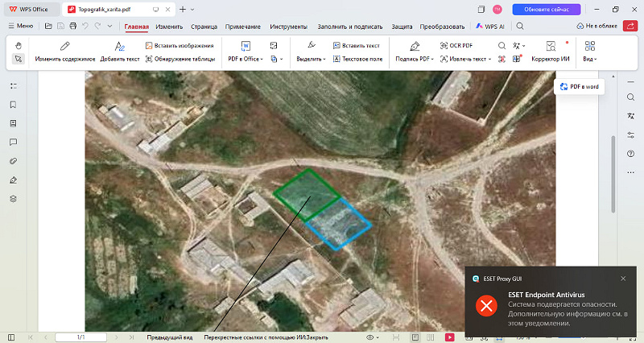Open the Bookmarks sidebar panel
Viewport: 644px width, 343px height.
coord(13,105)
